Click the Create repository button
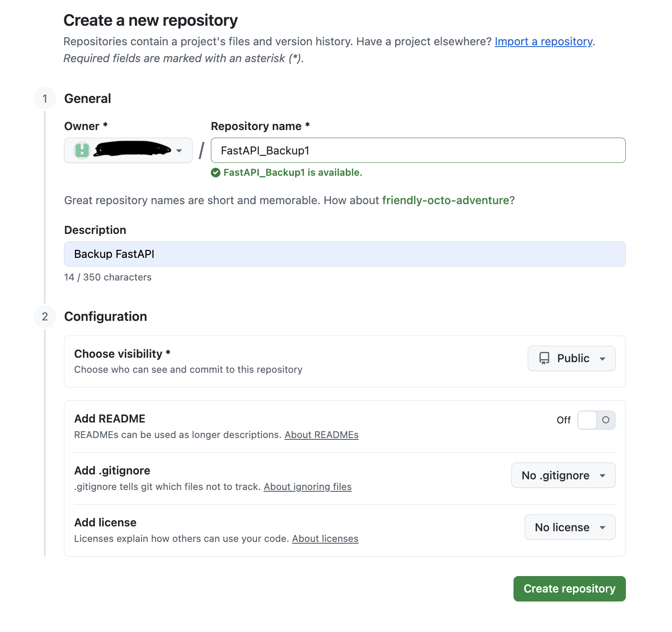This screenshot has width=672, height=632. click(x=569, y=589)
